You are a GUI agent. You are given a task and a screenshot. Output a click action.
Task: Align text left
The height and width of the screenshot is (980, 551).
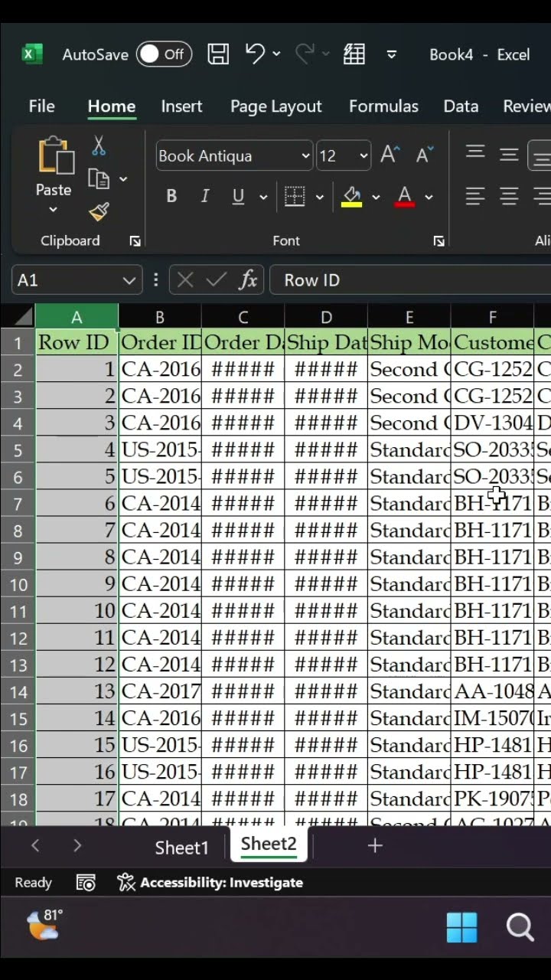point(475,196)
